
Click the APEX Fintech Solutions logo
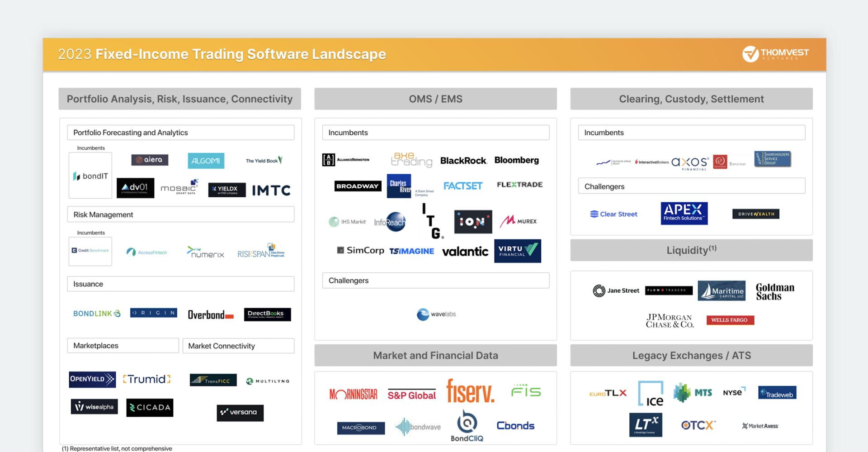pos(684,213)
